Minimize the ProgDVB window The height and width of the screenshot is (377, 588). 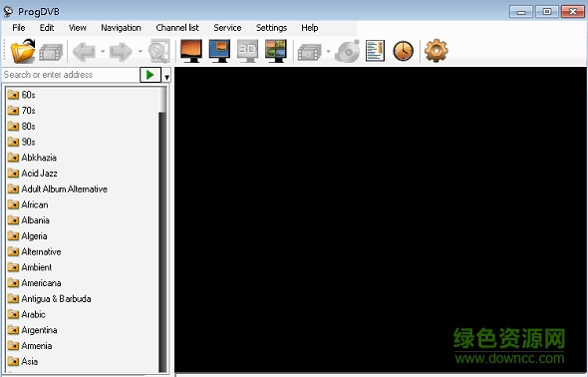(x=521, y=12)
